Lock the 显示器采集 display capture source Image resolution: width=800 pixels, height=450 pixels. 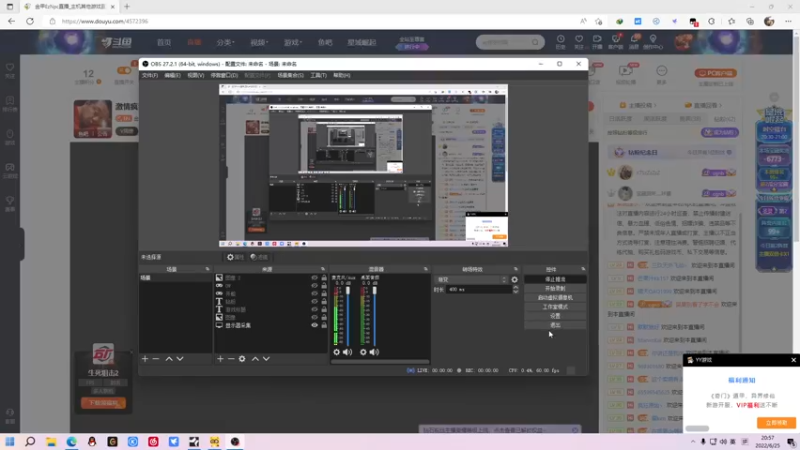tap(324, 325)
